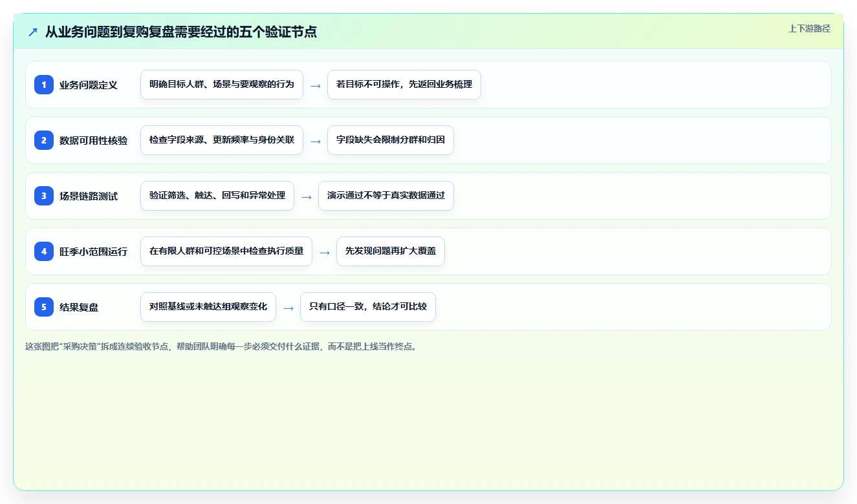Click the arrow in the 数据可用性核验 row
857x504 pixels.
316,141
